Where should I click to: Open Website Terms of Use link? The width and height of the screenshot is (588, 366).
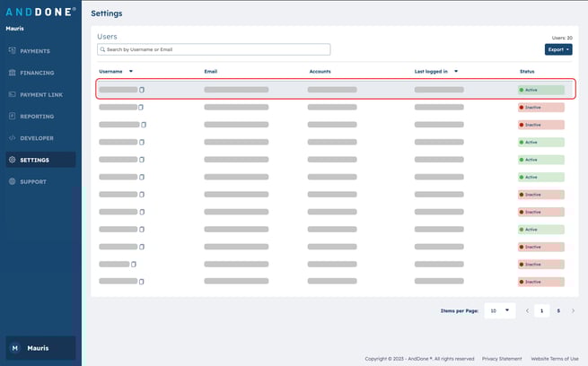pyautogui.click(x=554, y=358)
